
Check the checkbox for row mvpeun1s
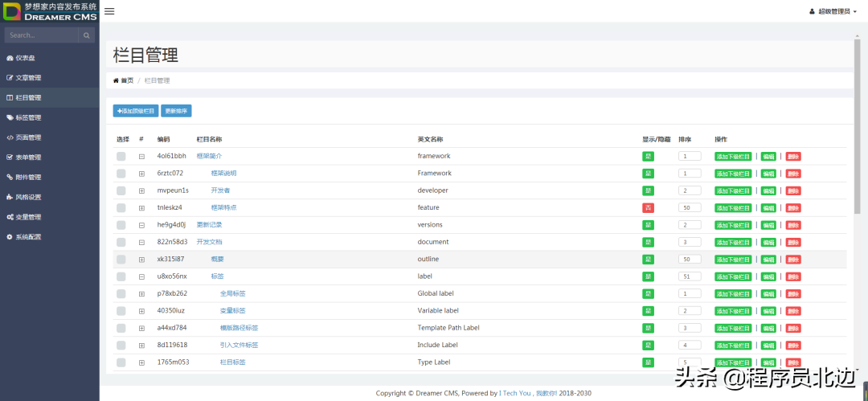121,190
